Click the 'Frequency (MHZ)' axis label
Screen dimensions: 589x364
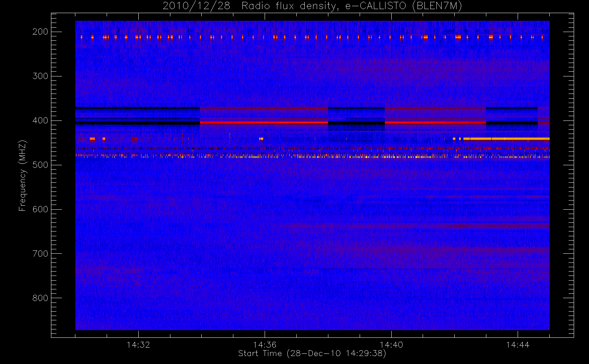tap(23, 175)
